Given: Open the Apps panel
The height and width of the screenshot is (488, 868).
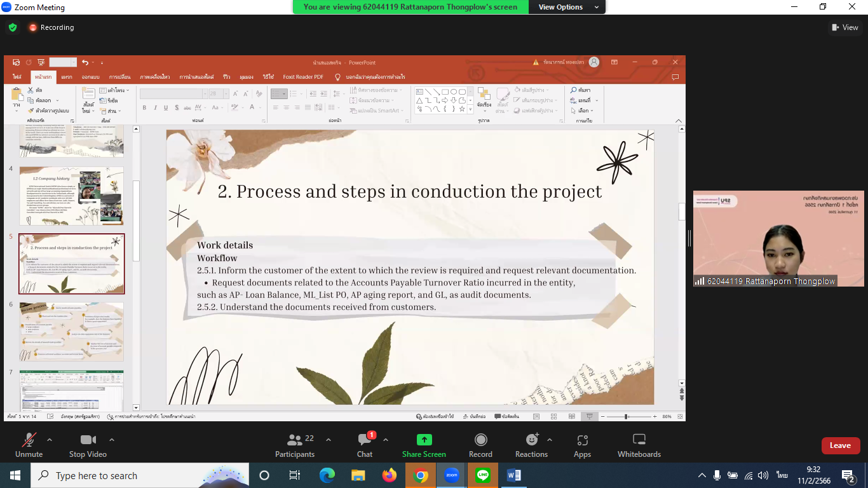Looking at the screenshot, I should (x=582, y=445).
